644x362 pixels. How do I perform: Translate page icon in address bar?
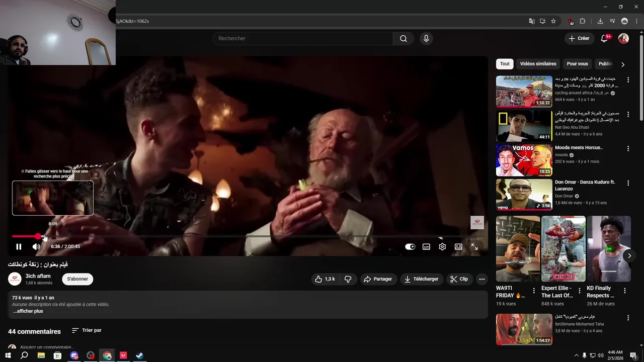pyautogui.click(x=532, y=21)
